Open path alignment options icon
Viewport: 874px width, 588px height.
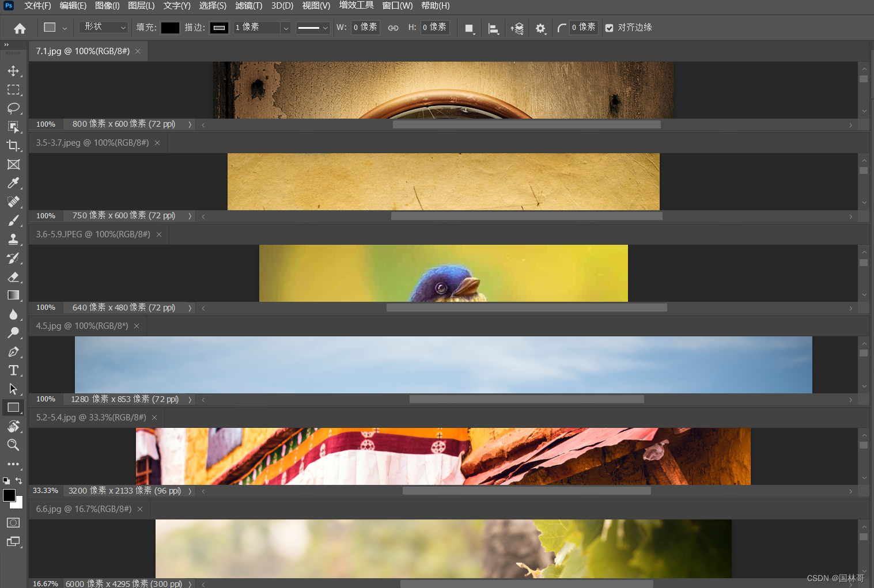click(494, 28)
